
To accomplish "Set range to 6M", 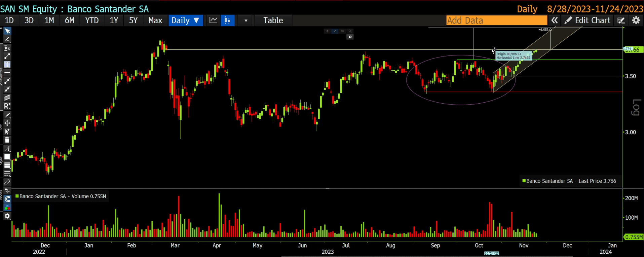I will [x=70, y=20].
